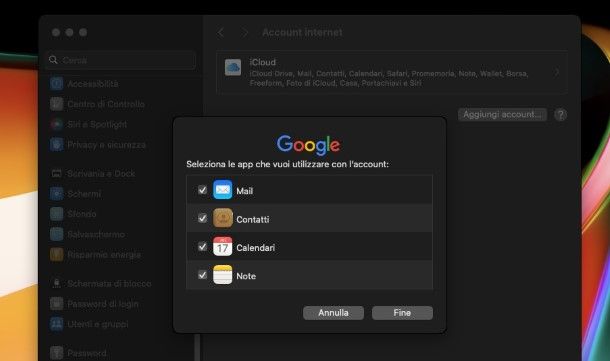Click the Calendari app icon
610x361 pixels.
click(223, 247)
